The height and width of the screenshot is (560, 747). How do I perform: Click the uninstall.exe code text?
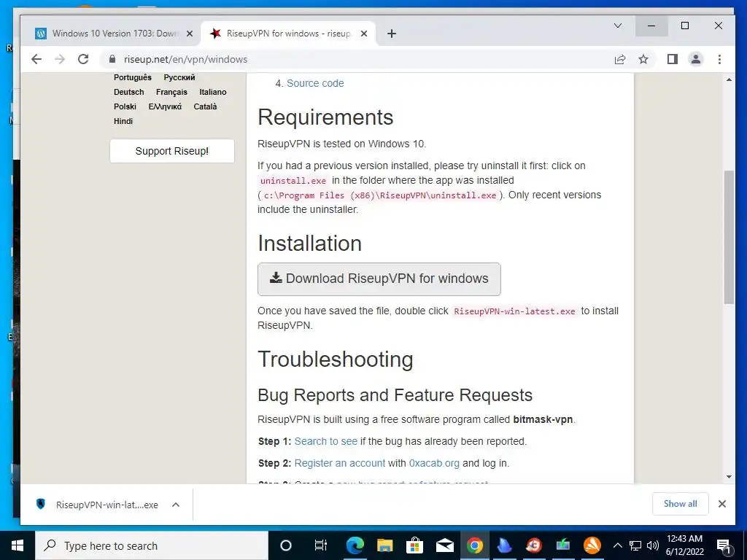pyautogui.click(x=293, y=181)
